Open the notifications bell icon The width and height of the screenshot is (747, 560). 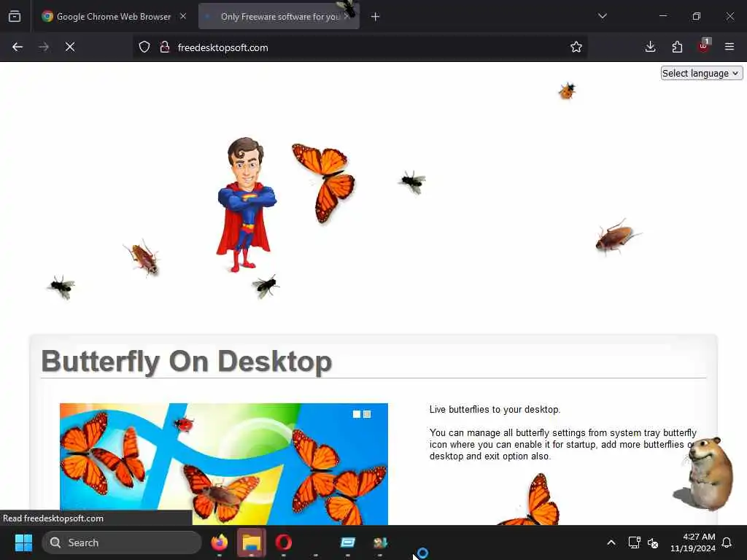pos(727,542)
